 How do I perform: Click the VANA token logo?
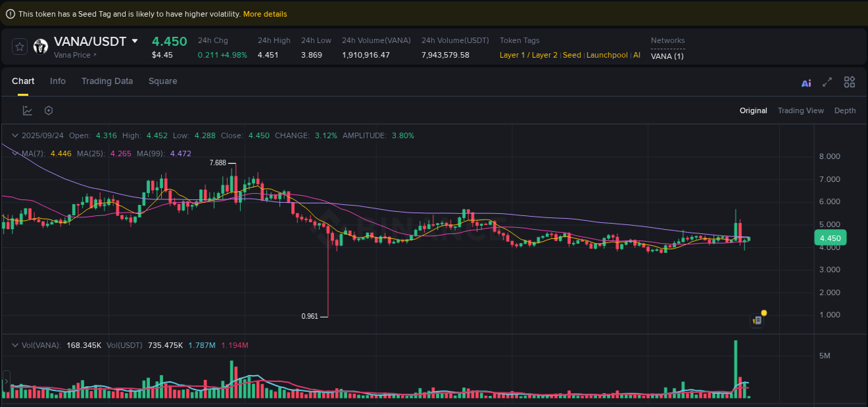click(x=40, y=47)
